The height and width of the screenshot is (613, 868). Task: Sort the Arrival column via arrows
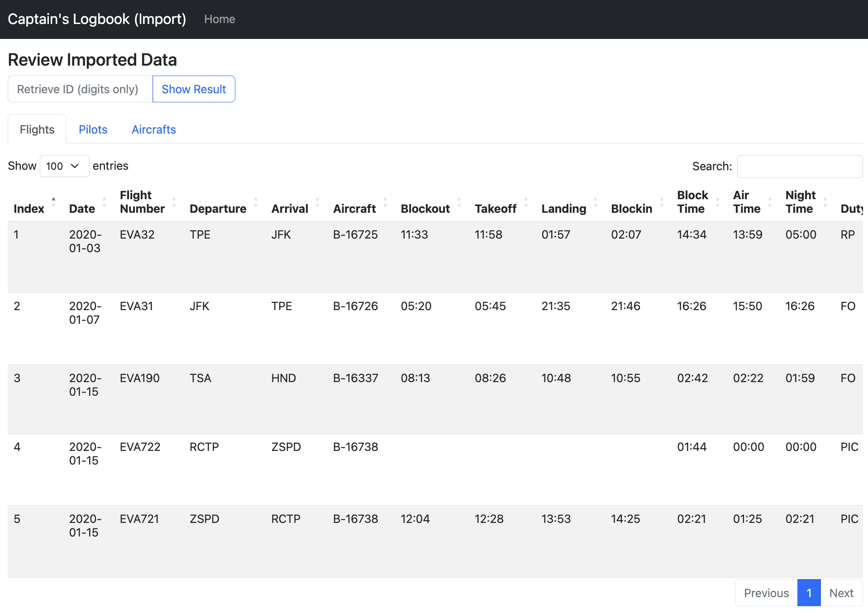[317, 202]
